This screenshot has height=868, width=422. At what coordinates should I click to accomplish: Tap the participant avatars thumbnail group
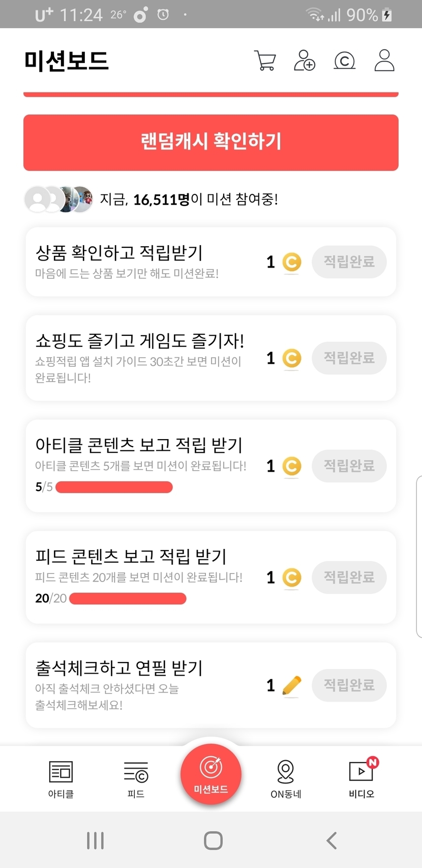(59, 199)
